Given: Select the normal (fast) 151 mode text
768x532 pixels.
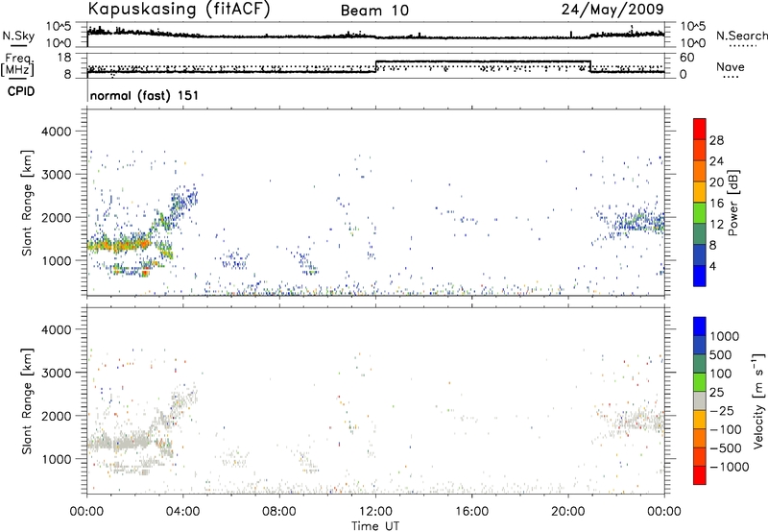Looking at the screenshot, I should pos(145,95).
